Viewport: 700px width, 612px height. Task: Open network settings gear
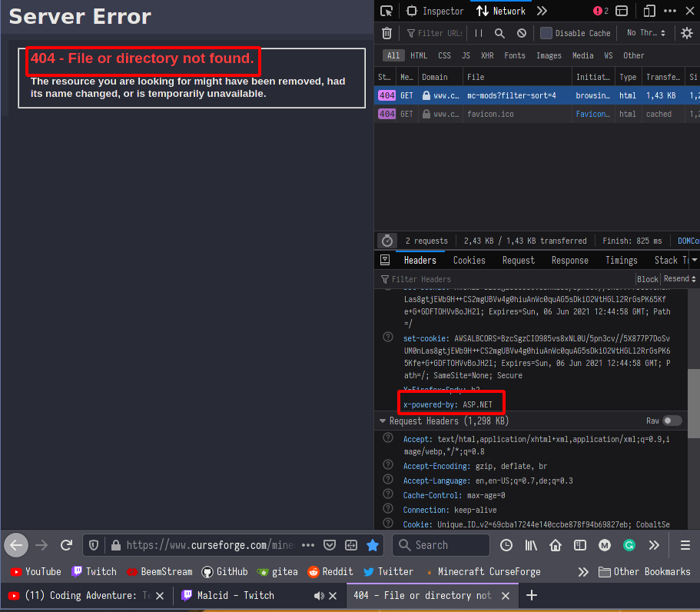[x=687, y=33]
